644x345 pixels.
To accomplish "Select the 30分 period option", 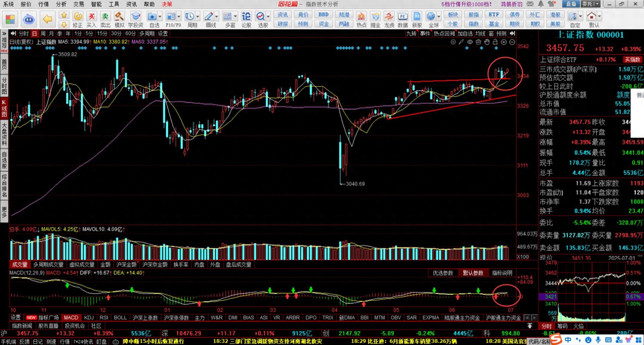I will 116,34.
